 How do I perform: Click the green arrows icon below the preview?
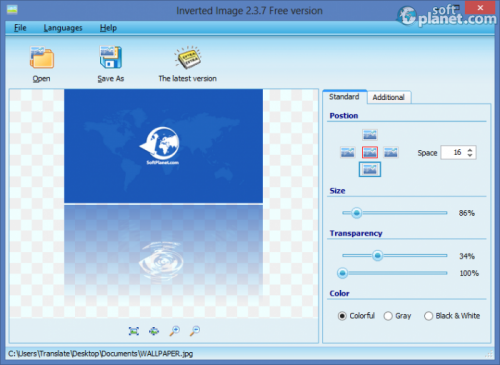point(154,331)
